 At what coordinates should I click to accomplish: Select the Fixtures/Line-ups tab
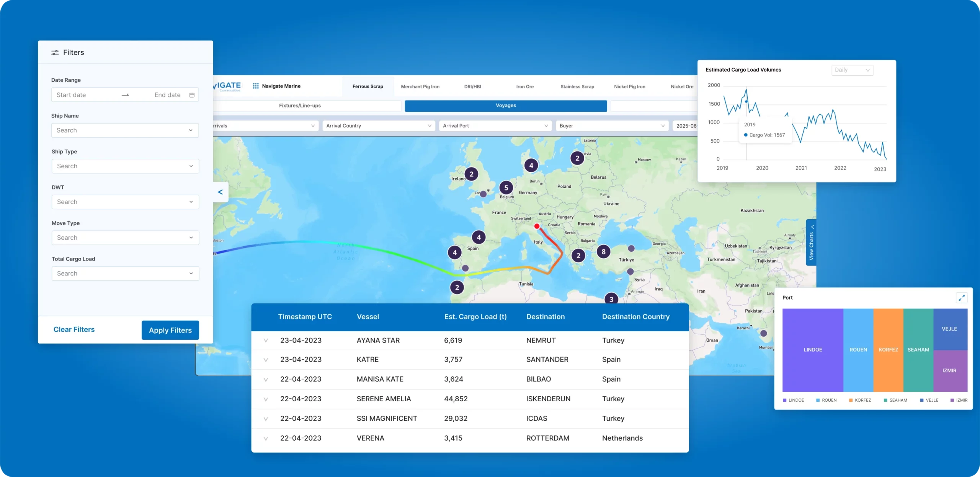(300, 106)
